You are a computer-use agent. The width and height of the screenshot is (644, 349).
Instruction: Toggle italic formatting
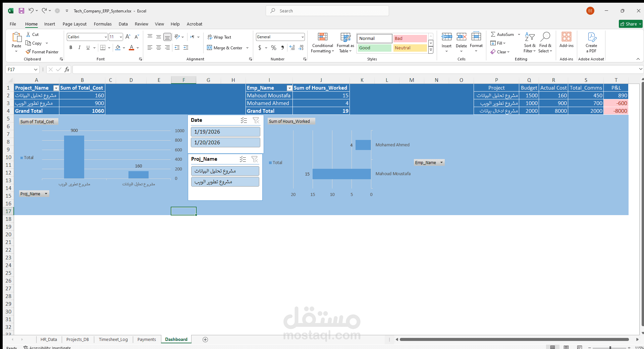click(79, 48)
